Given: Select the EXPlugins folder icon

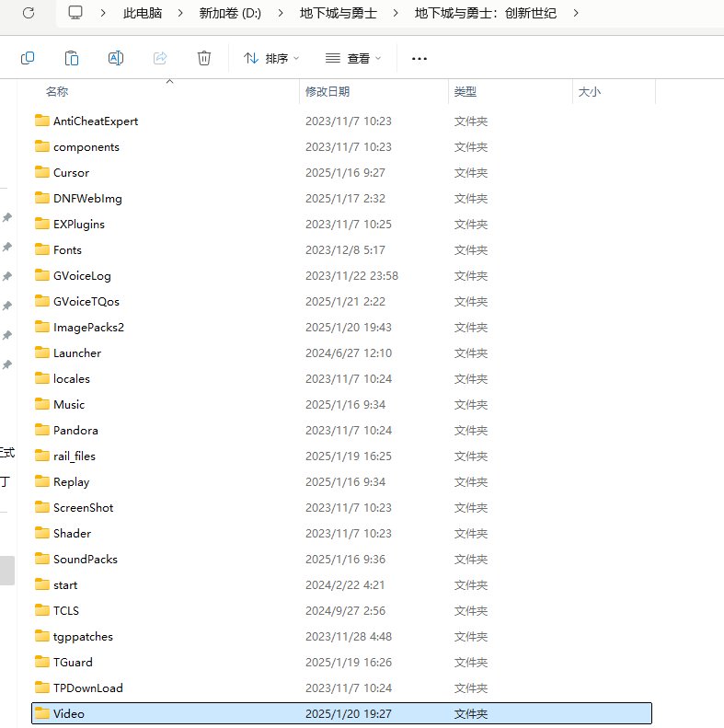Looking at the screenshot, I should pyautogui.click(x=42, y=224).
